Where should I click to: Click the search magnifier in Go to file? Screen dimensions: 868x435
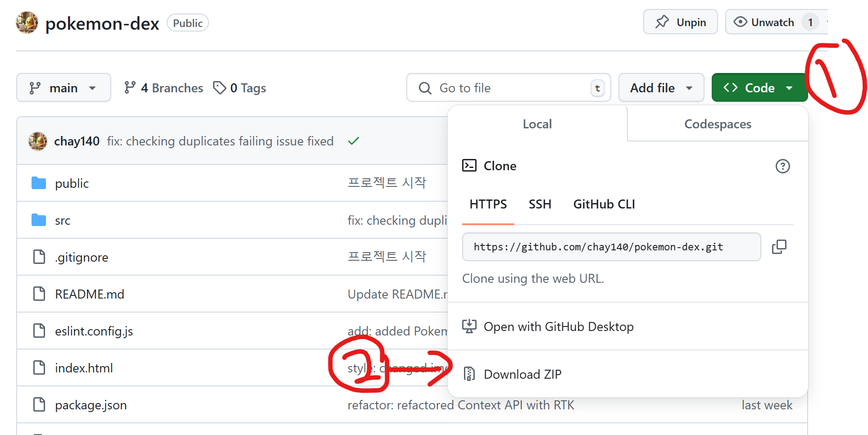pyautogui.click(x=425, y=88)
